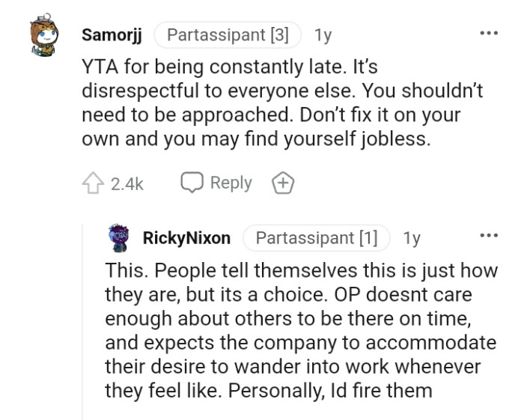Image resolution: width=524 pixels, height=420 pixels.
Task: Click the Partassipant [3] flair badge
Action: (227, 35)
